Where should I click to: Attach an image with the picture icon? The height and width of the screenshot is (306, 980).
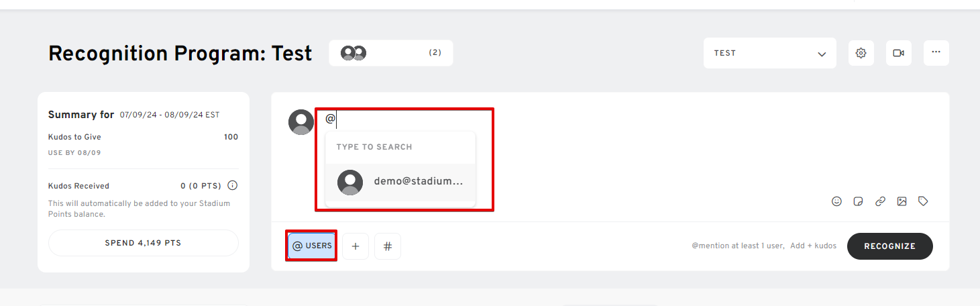[902, 201]
